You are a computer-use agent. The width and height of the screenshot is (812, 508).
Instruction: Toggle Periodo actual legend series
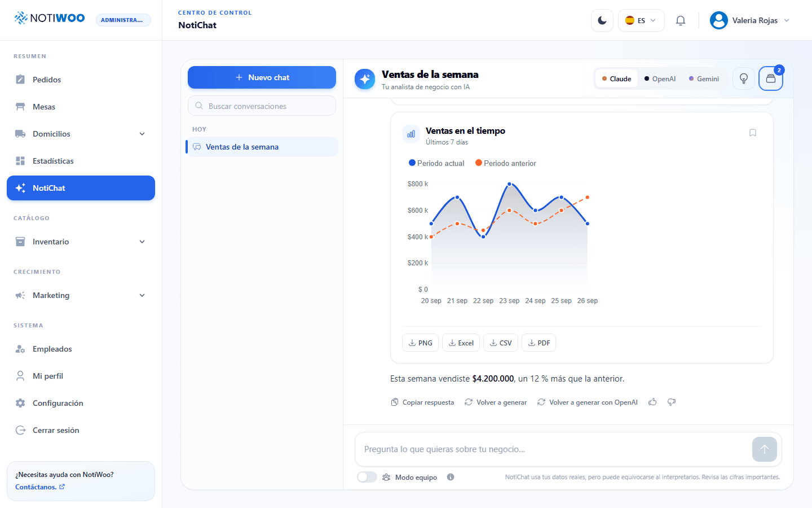coord(436,163)
